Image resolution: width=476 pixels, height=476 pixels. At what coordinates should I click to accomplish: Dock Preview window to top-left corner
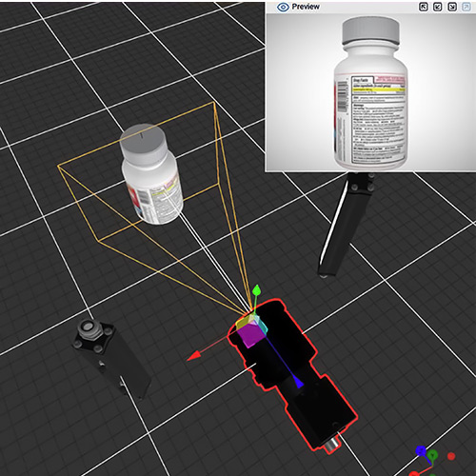tap(423, 7)
